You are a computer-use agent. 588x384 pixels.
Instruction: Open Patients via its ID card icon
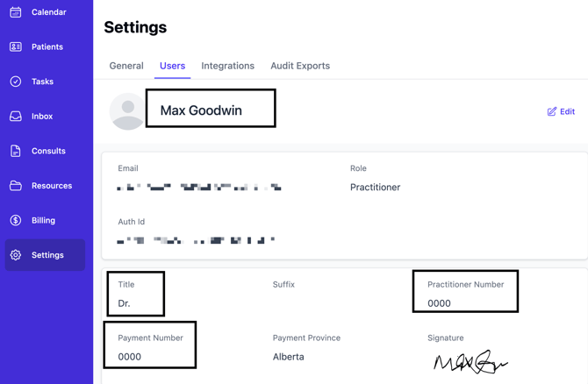pyautogui.click(x=16, y=46)
